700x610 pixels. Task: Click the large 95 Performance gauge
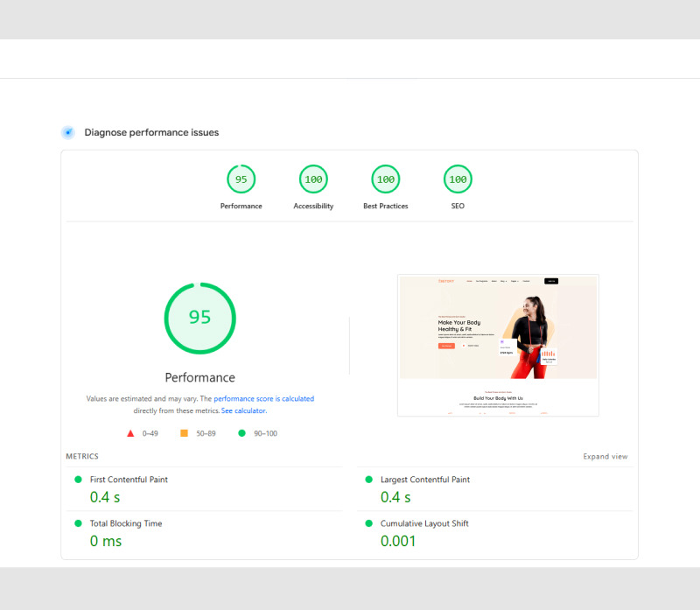(199, 318)
